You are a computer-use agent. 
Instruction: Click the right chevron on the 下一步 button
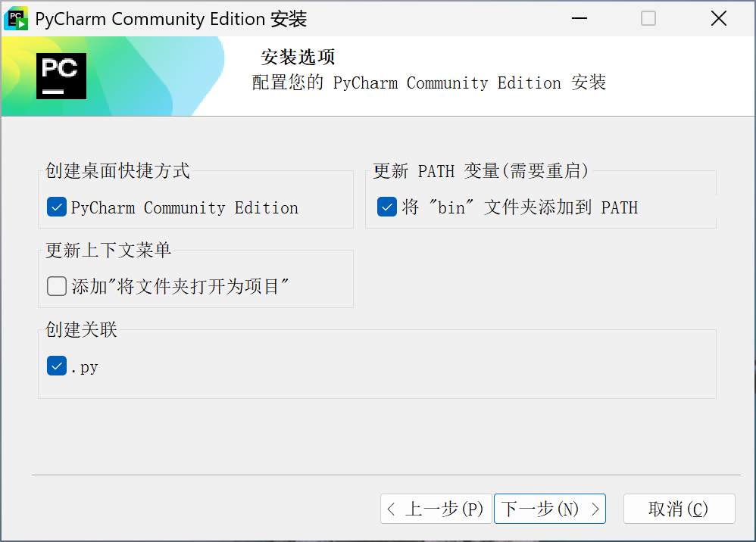595,509
